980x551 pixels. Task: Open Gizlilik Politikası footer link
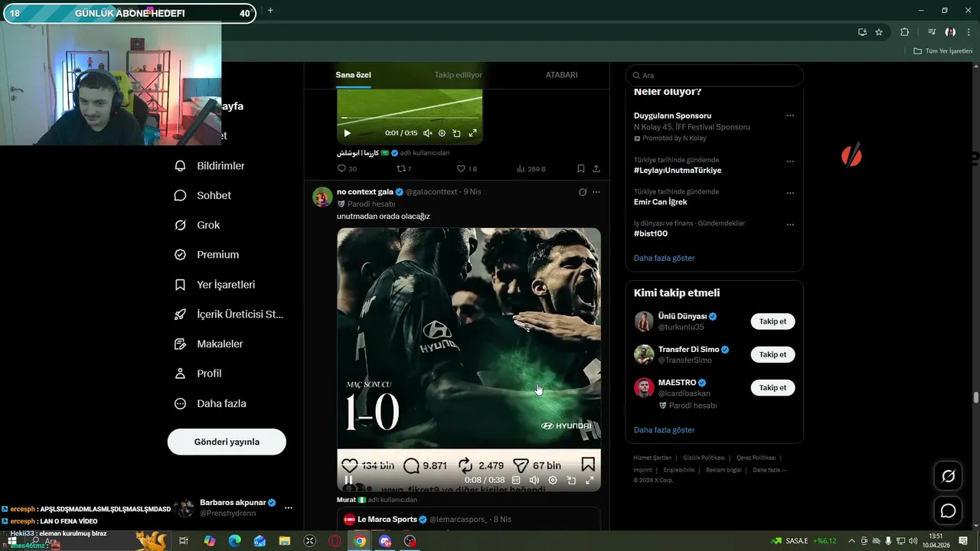(704, 458)
